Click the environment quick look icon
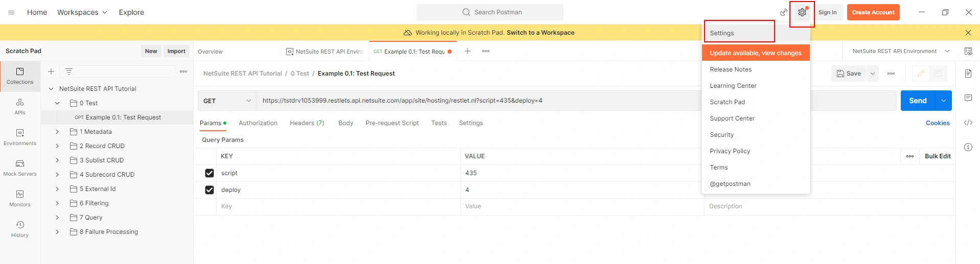Image resolution: width=980 pixels, height=264 pixels. [968, 51]
